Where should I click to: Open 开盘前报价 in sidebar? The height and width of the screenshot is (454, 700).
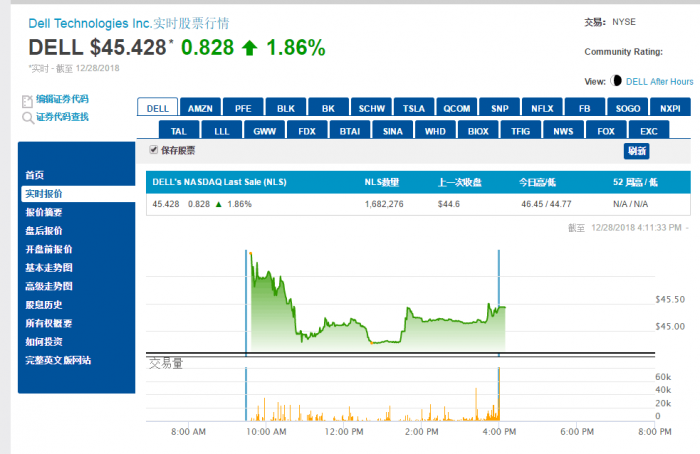click(x=49, y=249)
